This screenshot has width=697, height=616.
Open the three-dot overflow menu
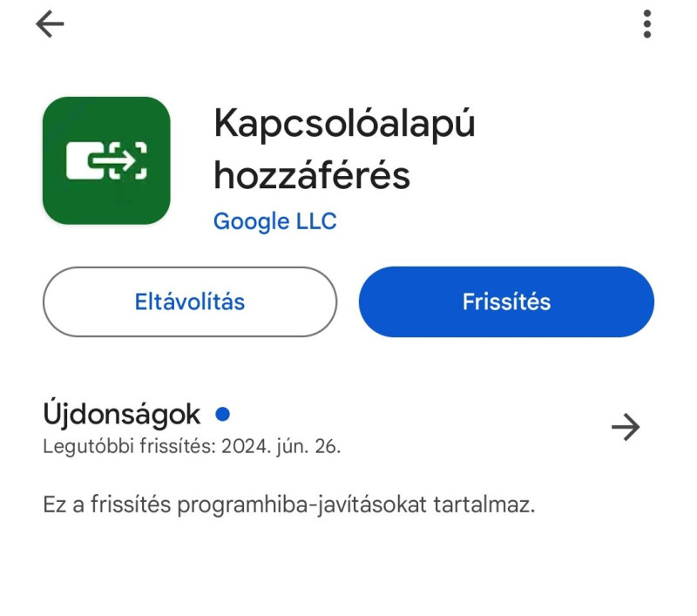[x=647, y=24]
